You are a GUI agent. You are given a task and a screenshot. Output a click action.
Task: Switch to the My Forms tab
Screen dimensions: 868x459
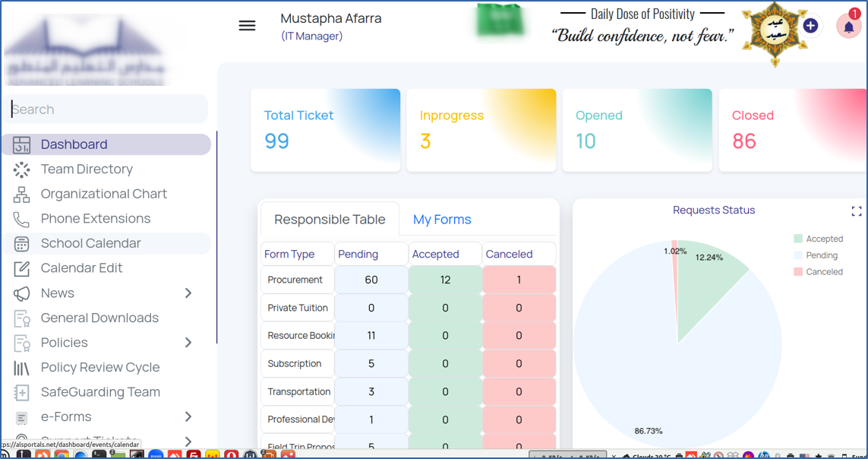tap(442, 220)
